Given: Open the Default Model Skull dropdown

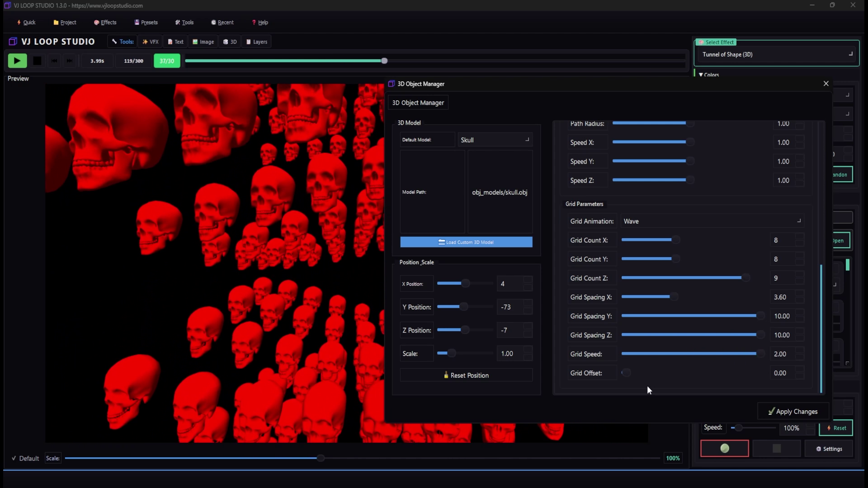Looking at the screenshot, I should pos(495,140).
